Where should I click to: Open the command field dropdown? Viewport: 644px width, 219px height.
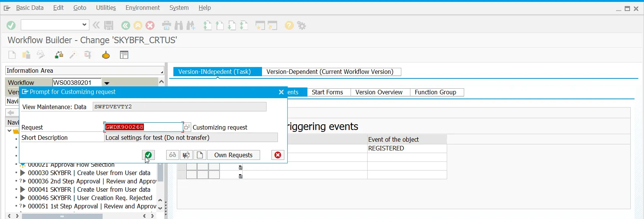[x=84, y=25]
